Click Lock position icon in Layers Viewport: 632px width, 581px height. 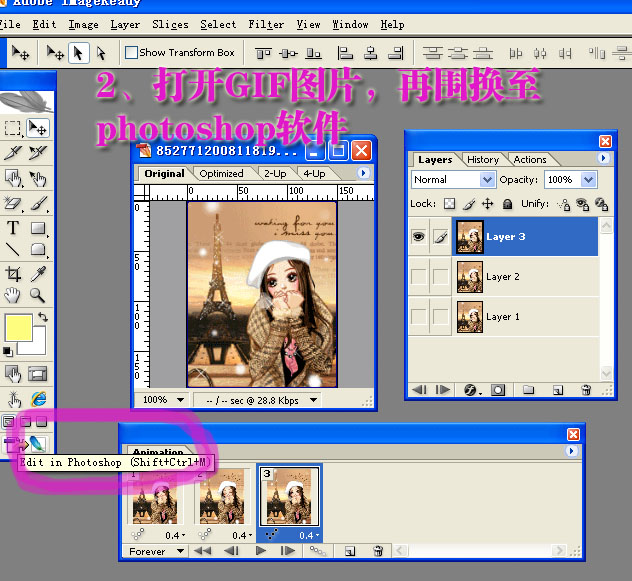pyautogui.click(x=488, y=204)
